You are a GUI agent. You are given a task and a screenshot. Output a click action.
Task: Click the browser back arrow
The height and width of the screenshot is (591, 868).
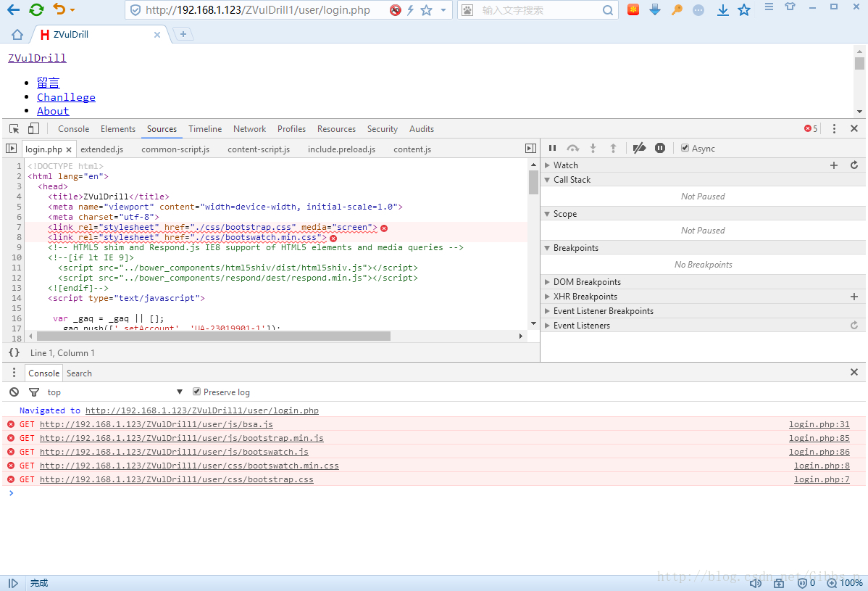click(13, 9)
